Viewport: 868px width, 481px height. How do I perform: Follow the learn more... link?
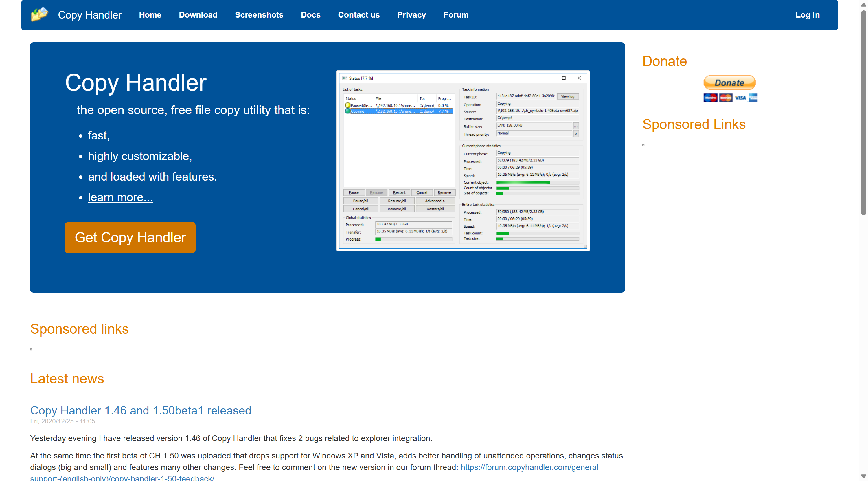pyautogui.click(x=120, y=197)
